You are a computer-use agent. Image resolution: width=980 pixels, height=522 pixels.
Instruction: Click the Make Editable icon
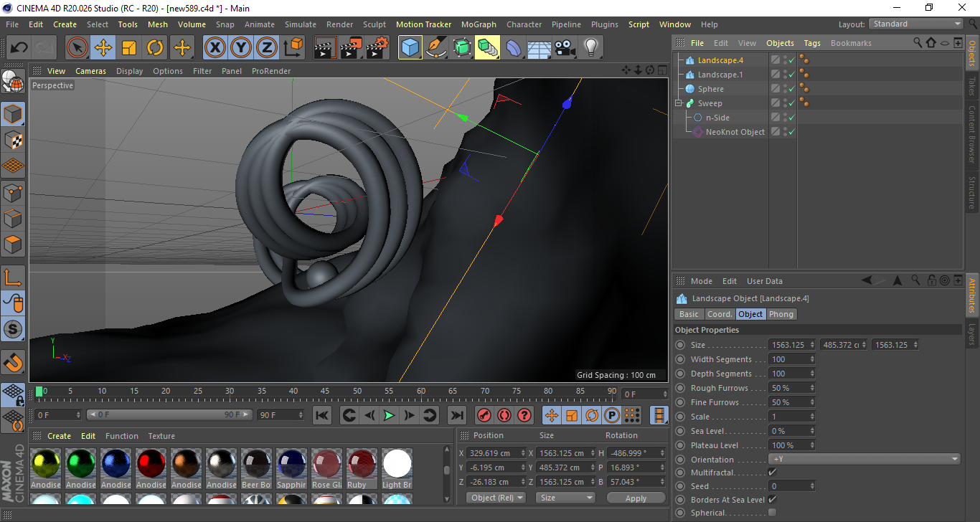(x=14, y=82)
